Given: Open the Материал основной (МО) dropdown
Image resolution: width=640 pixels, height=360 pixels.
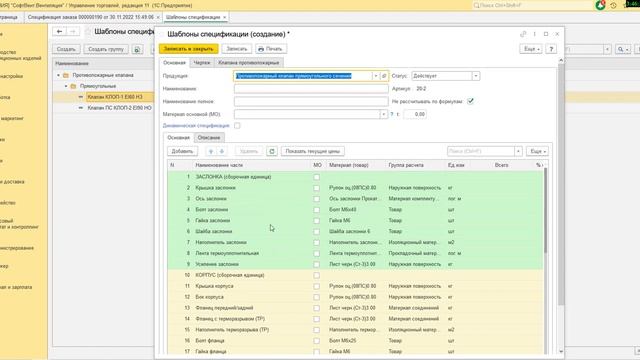Looking at the screenshot, I should pyautogui.click(x=383, y=114).
